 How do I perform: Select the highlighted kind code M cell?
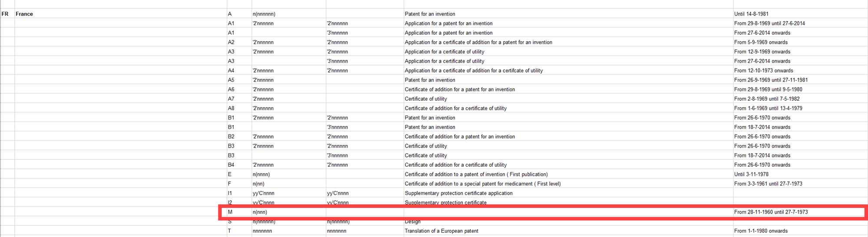(230, 212)
